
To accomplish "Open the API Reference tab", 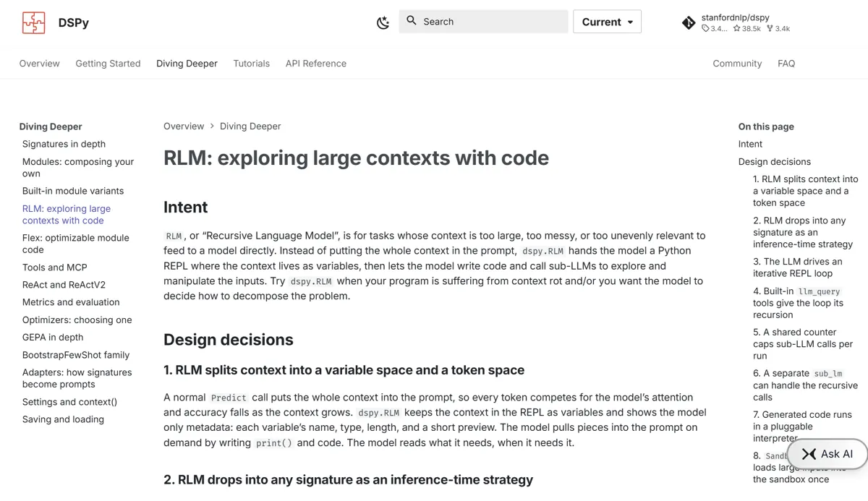I will coord(316,64).
